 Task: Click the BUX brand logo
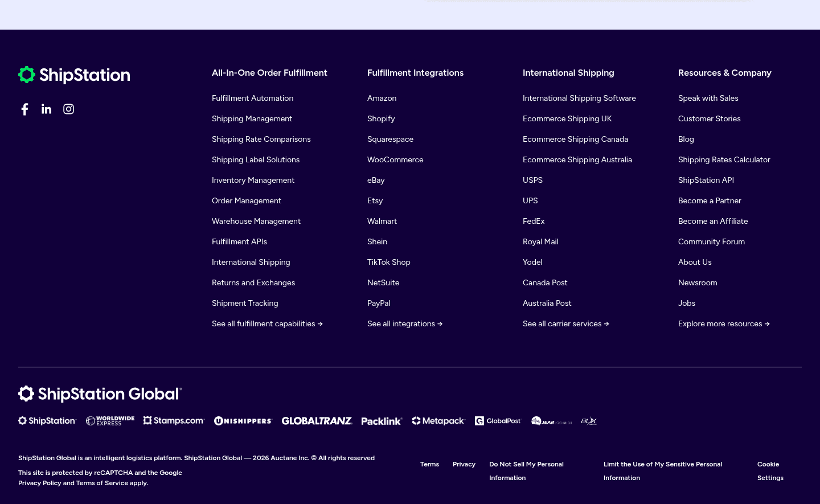click(x=589, y=421)
